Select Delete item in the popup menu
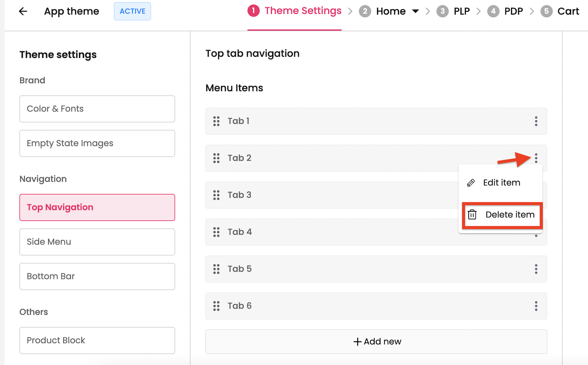588x365 pixels. 502,215
